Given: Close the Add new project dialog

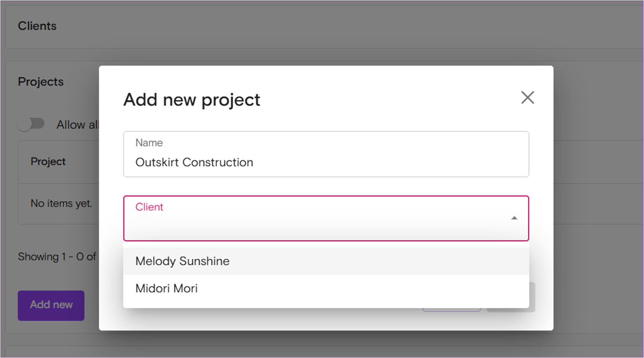Looking at the screenshot, I should click(528, 98).
